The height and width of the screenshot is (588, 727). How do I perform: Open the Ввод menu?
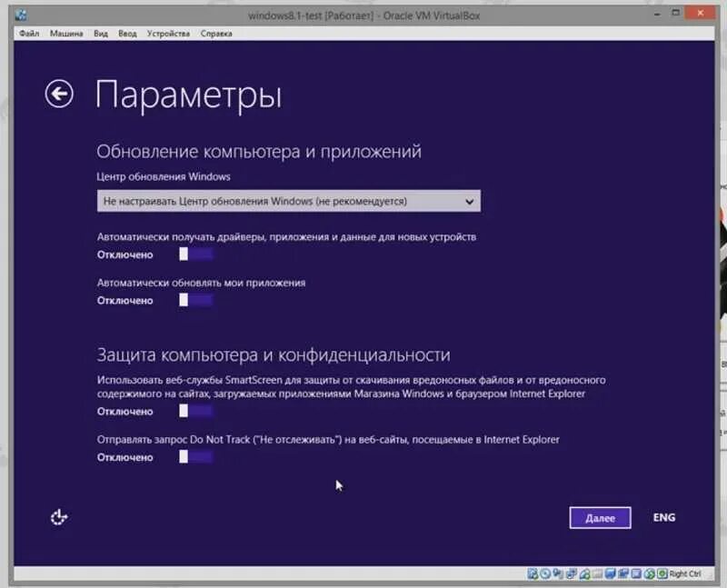(127, 34)
